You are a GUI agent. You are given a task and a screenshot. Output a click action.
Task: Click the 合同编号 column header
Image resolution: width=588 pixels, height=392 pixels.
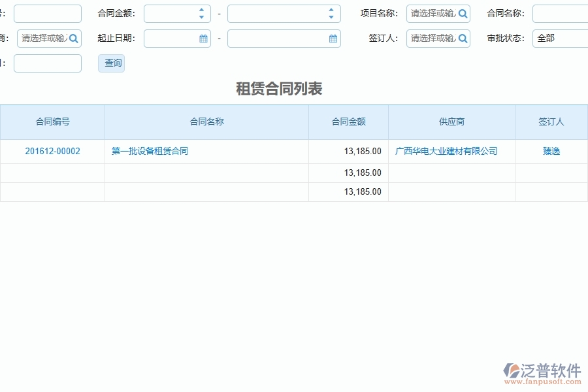click(x=52, y=122)
